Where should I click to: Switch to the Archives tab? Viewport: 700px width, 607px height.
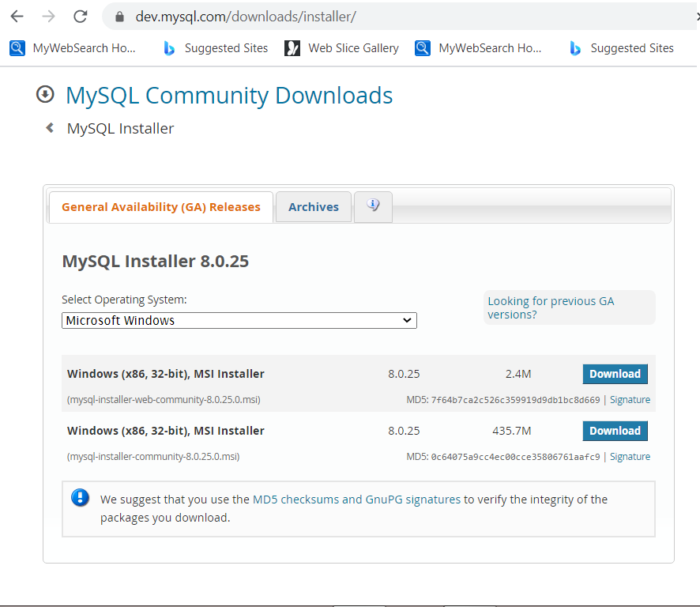(x=313, y=207)
